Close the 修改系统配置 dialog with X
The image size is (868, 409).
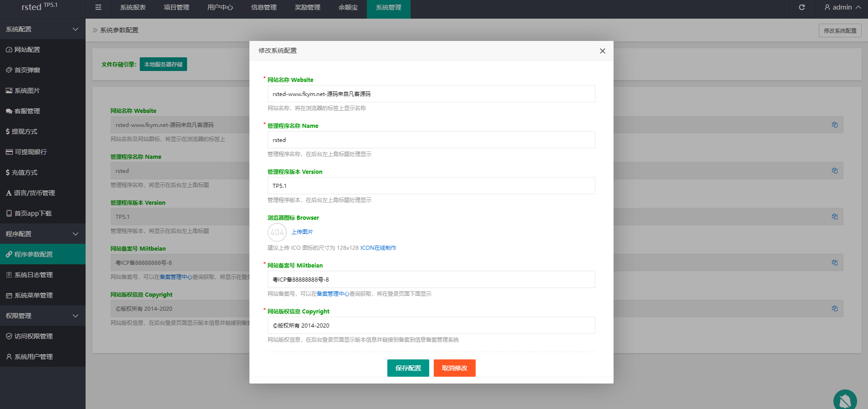[602, 51]
